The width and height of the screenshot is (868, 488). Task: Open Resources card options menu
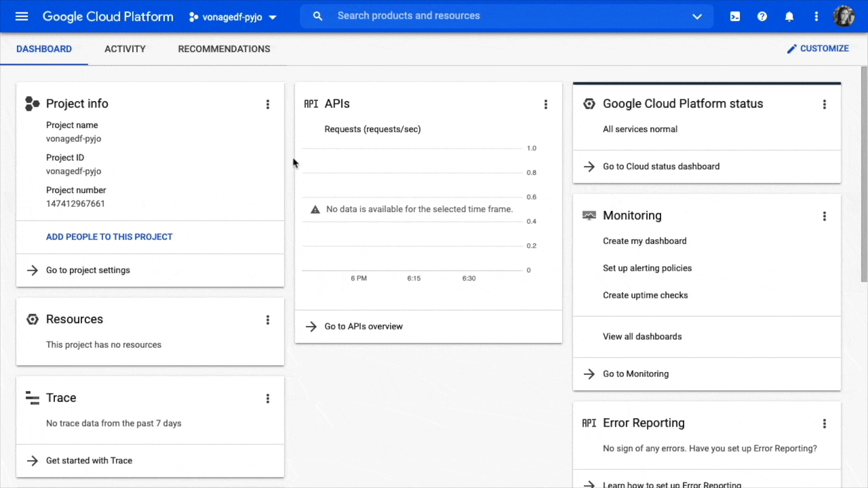coord(268,320)
